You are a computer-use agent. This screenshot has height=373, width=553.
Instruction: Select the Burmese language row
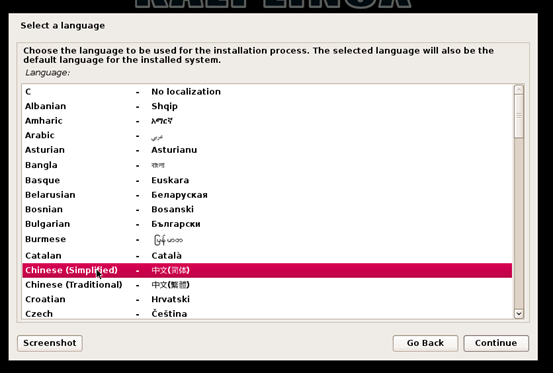267,239
